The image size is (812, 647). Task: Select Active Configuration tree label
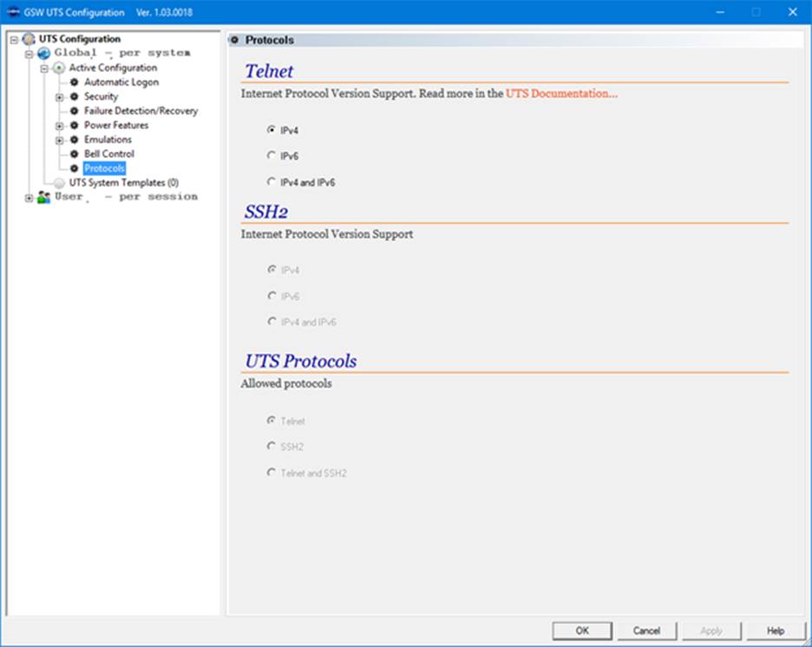pyautogui.click(x=113, y=68)
